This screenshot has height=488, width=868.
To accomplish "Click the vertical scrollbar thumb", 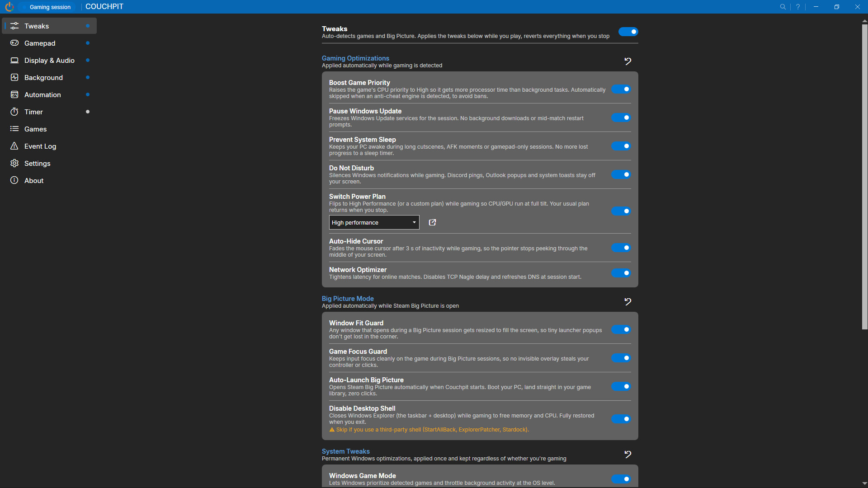I will pyautogui.click(x=864, y=177).
